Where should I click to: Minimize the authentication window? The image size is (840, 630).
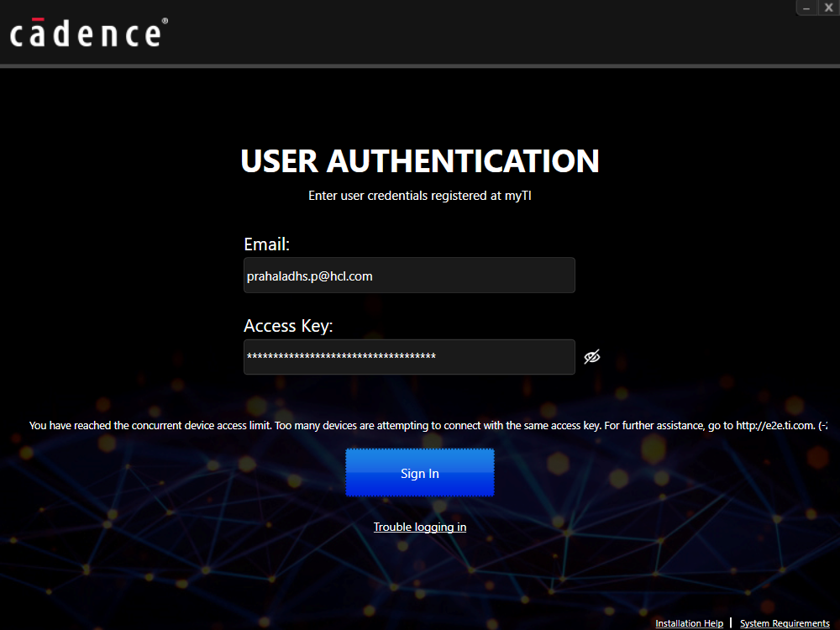(806, 8)
